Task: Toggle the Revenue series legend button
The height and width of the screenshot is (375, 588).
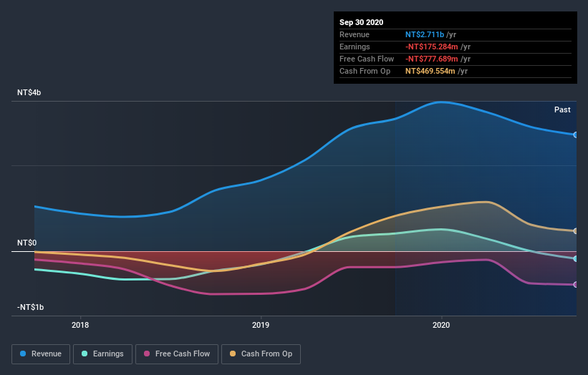Action: [x=41, y=354]
